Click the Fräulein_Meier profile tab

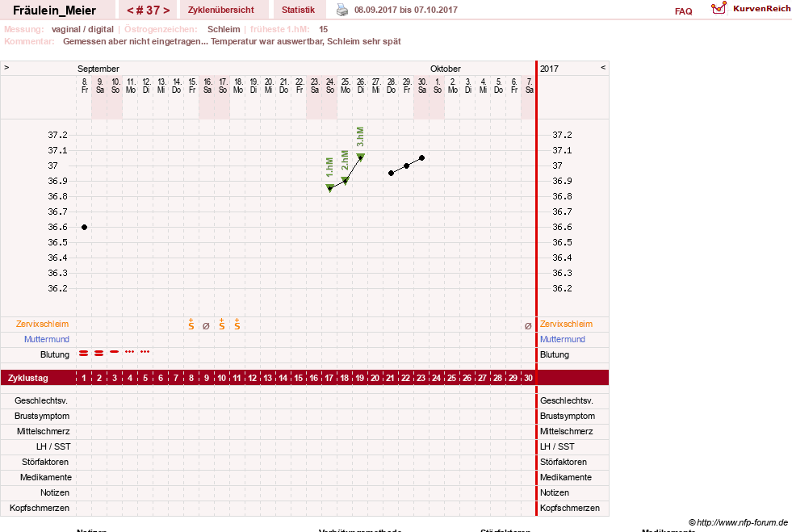point(54,10)
